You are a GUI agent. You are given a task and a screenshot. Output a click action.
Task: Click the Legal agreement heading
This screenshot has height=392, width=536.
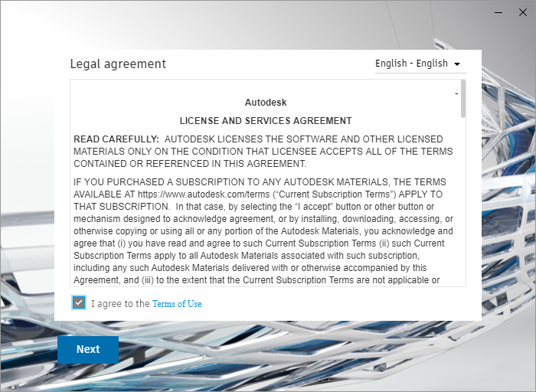tap(118, 64)
